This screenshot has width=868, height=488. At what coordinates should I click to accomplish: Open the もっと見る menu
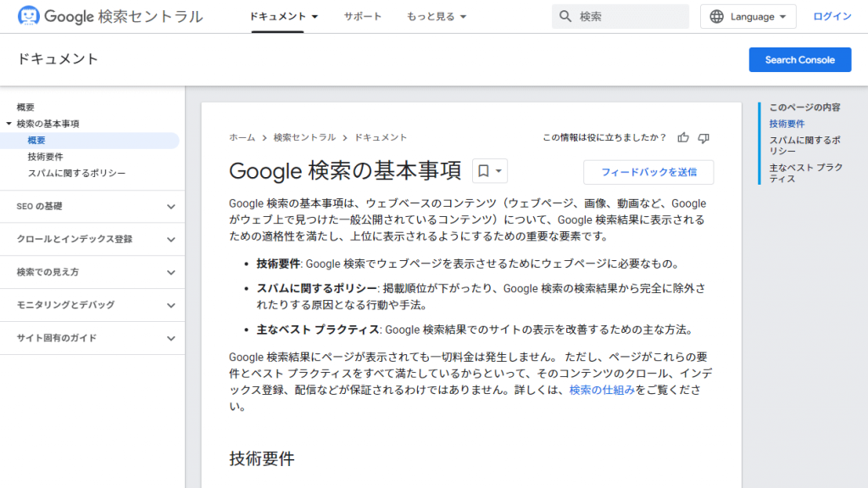coord(437,17)
